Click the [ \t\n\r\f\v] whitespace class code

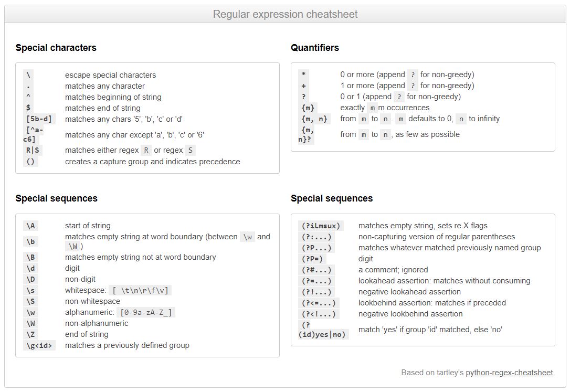pos(140,290)
